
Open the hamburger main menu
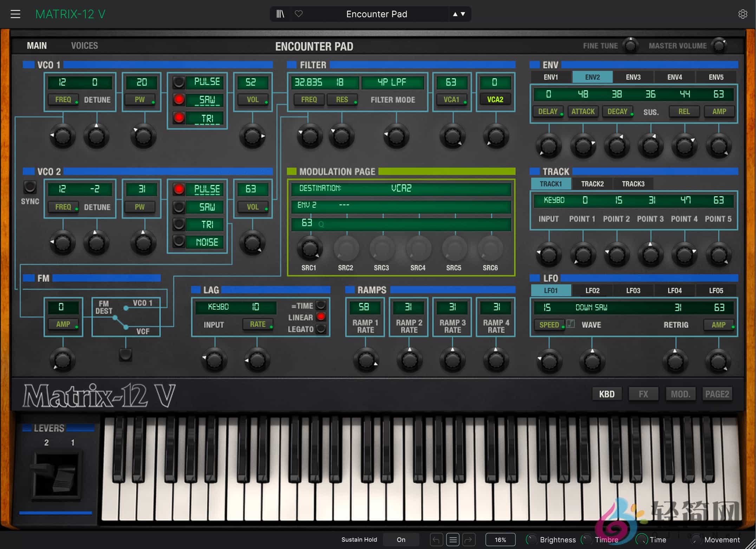click(15, 14)
